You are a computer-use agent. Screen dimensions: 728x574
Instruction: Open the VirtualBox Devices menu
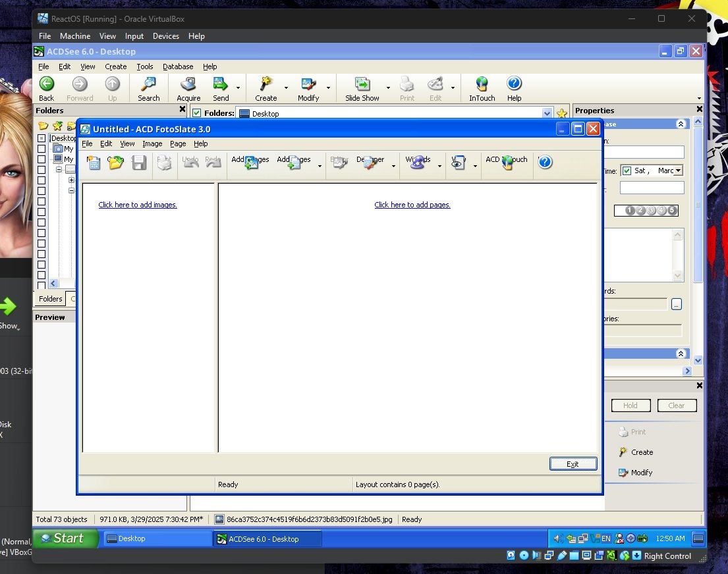pos(166,36)
